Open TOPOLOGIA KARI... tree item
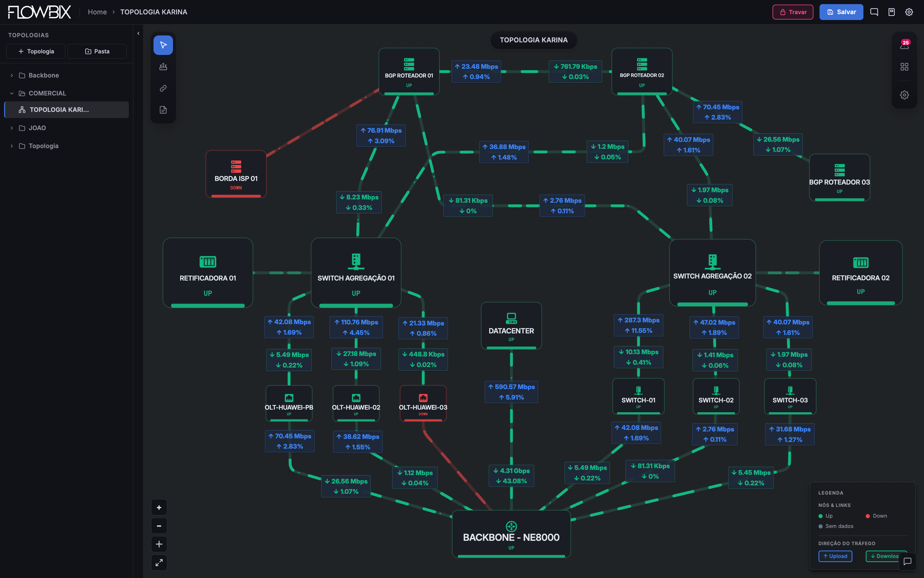Screen dimensions: 924x578 tap(66, 110)
